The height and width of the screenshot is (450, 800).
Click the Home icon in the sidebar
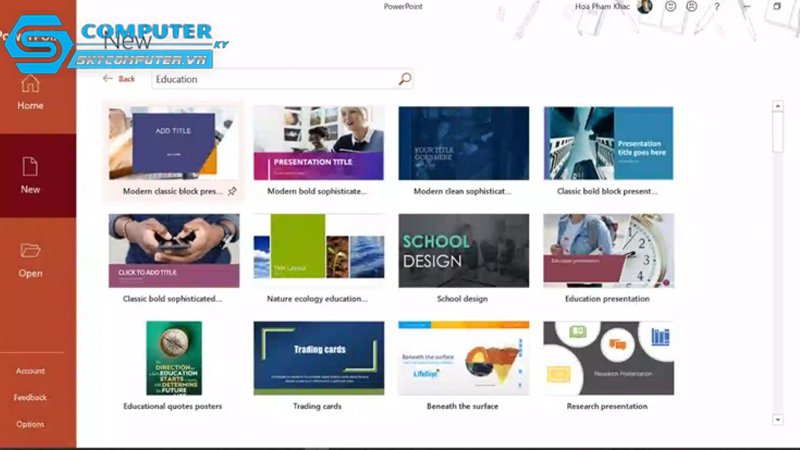pyautogui.click(x=30, y=84)
